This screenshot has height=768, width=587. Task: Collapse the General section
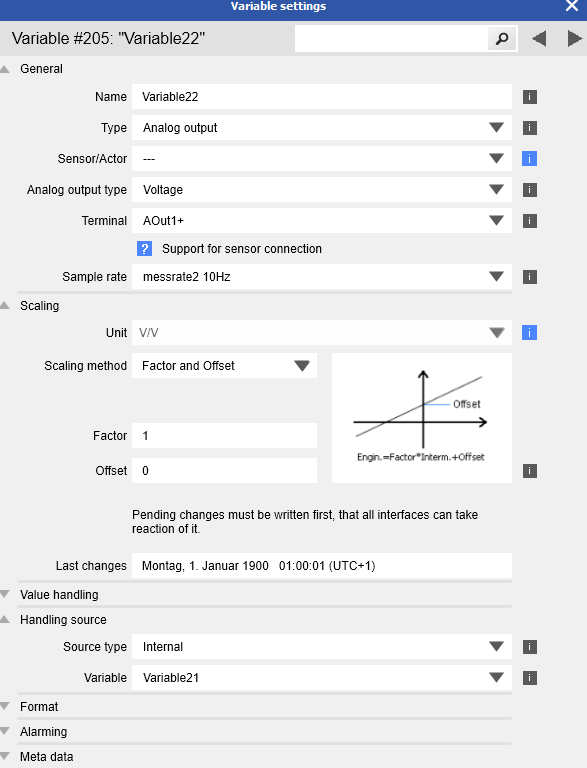coord(41,69)
